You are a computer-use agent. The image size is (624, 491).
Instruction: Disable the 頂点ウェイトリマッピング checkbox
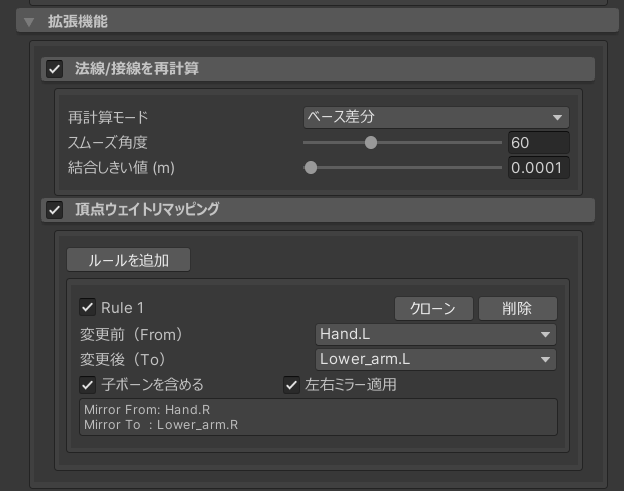point(55,210)
